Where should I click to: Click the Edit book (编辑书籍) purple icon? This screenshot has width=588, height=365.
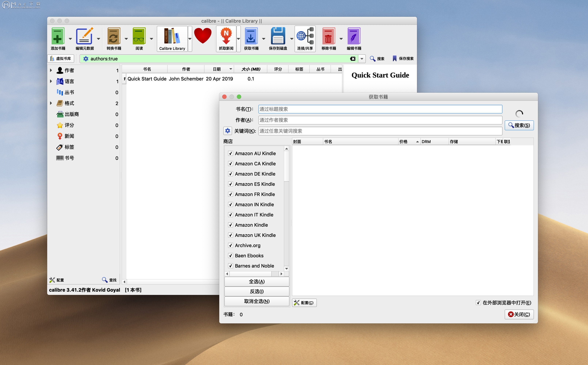[354, 36]
